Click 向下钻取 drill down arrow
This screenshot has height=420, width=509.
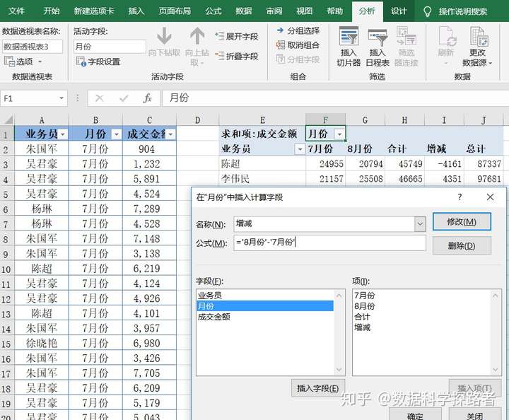(164, 42)
